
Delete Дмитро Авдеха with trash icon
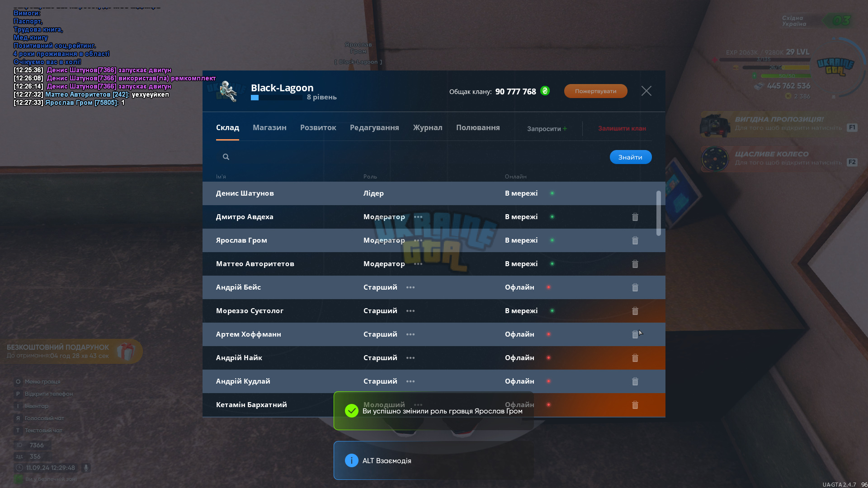point(635,217)
